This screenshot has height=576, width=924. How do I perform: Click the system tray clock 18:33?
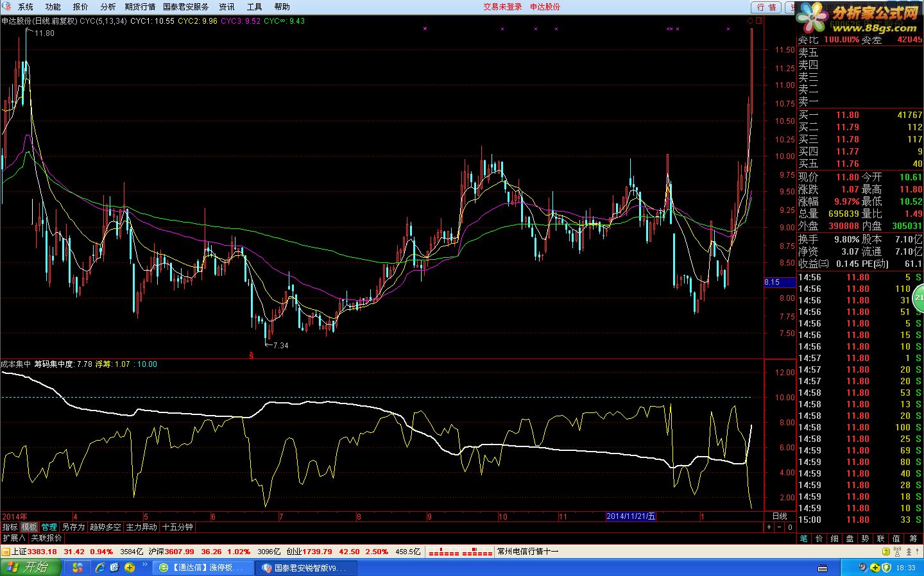click(906, 568)
